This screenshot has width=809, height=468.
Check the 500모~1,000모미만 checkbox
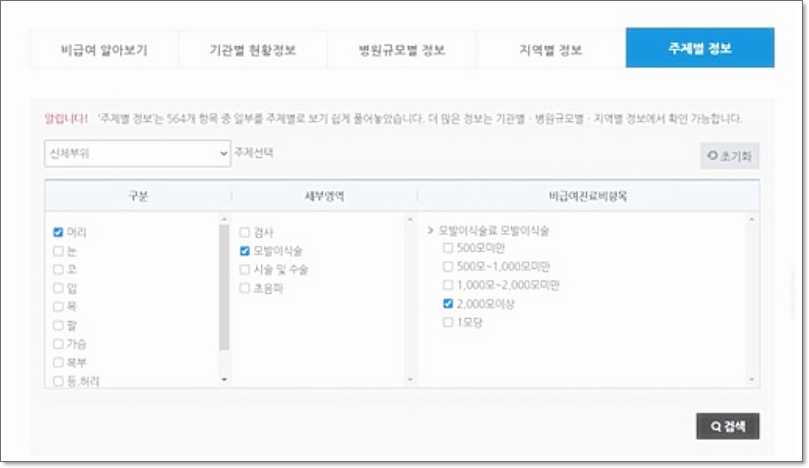coord(448,266)
